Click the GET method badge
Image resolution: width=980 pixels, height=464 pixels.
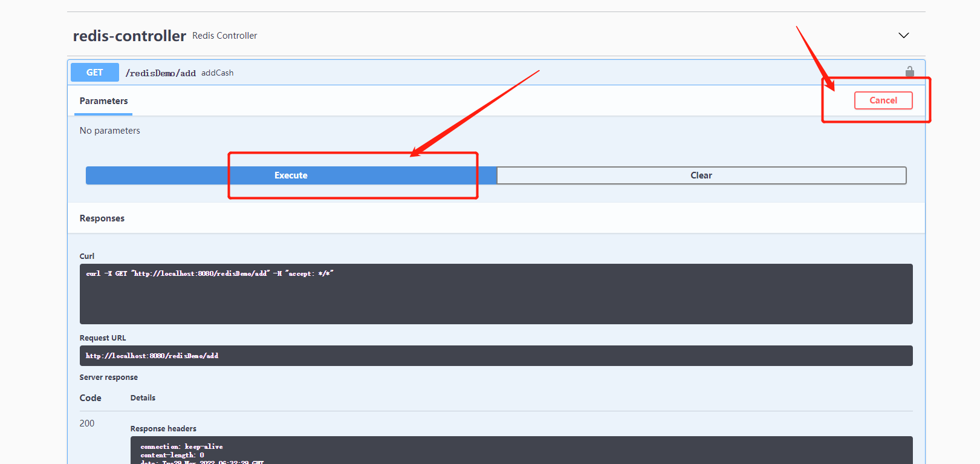point(95,73)
